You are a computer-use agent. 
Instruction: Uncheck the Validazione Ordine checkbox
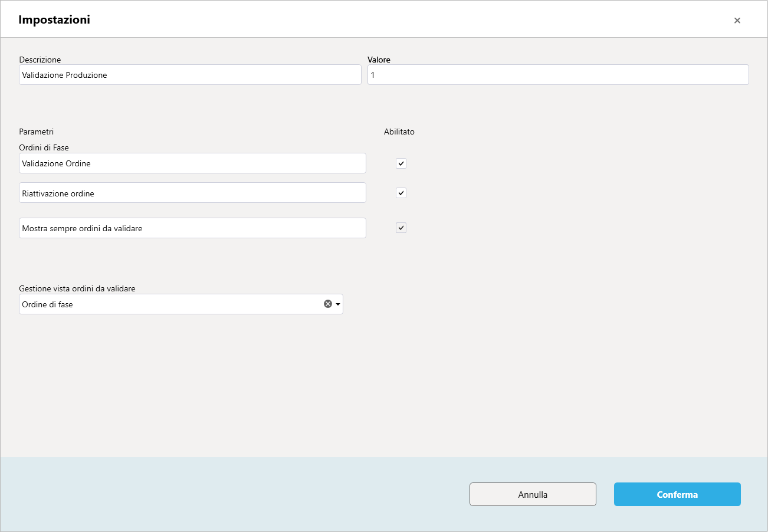pyautogui.click(x=401, y=163)
